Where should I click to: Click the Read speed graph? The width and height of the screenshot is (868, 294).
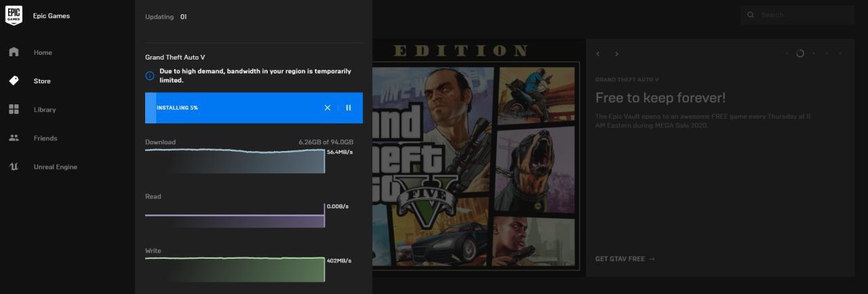[x=235, y=215]
